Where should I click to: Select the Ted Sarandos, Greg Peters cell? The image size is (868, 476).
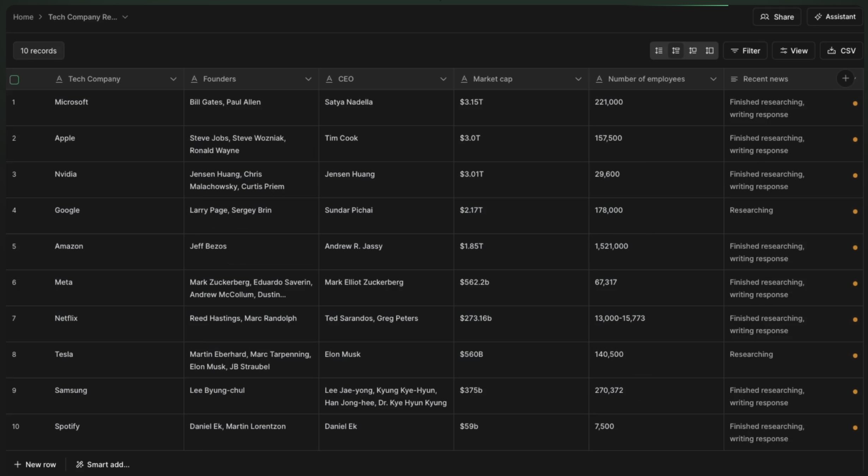386,324
